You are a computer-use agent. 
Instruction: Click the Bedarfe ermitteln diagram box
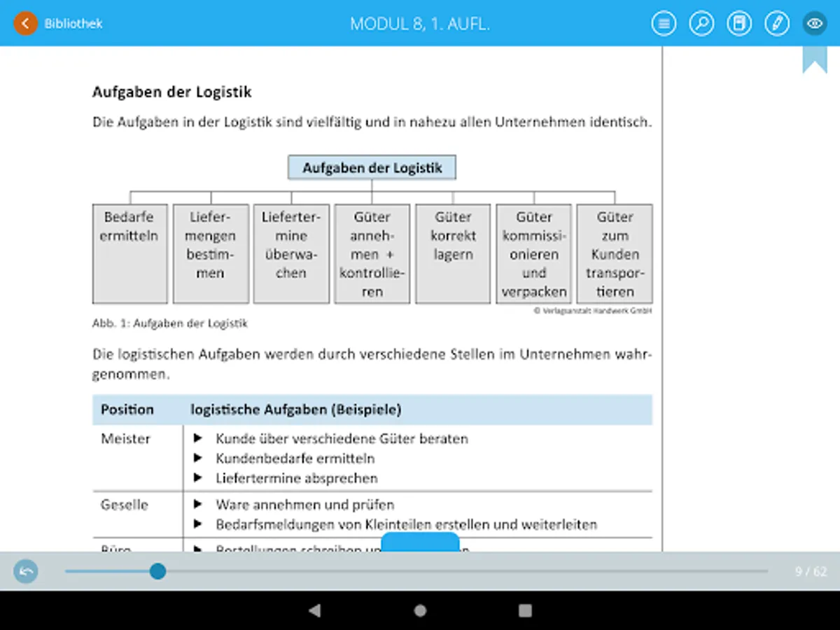pos(129,253)
